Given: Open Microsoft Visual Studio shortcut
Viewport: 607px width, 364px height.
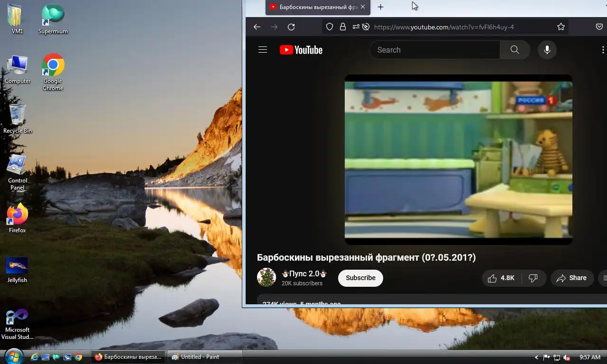Looking at the screenshot, I should (17, 324).
